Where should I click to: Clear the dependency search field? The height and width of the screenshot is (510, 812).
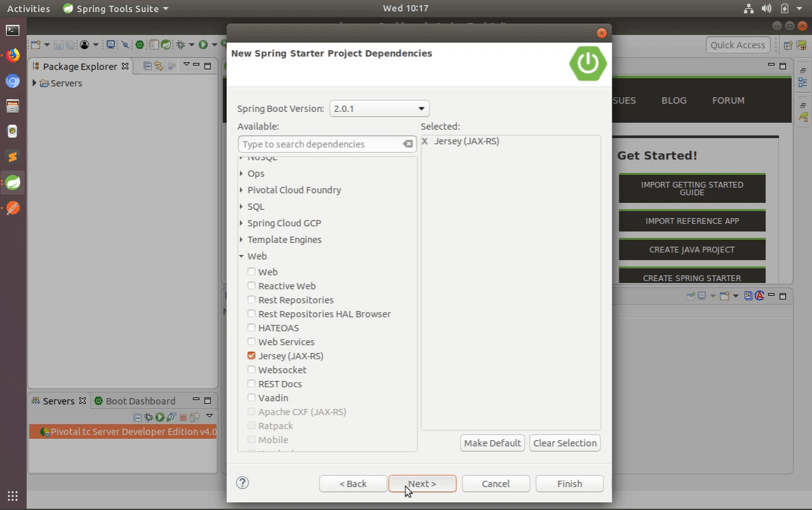(x=408, y=144)
